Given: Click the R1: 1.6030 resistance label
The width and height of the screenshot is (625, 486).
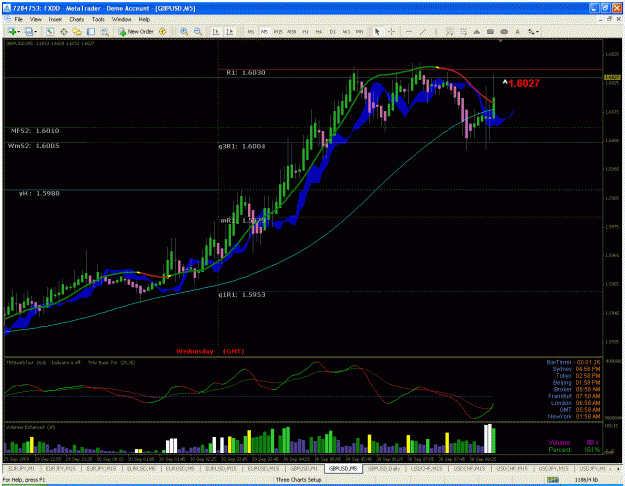Looking at the screenshot, I should coord(246,73).
